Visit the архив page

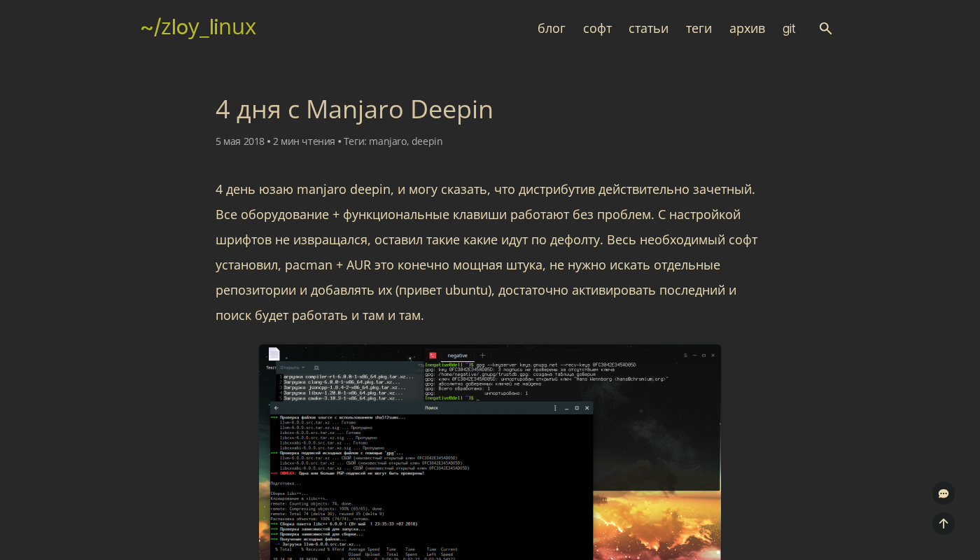[747, 29]
